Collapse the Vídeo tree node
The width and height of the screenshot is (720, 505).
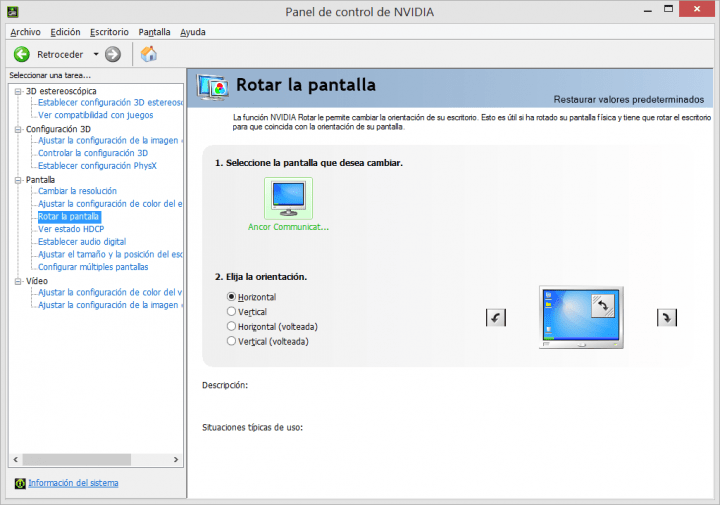(18, 281)
